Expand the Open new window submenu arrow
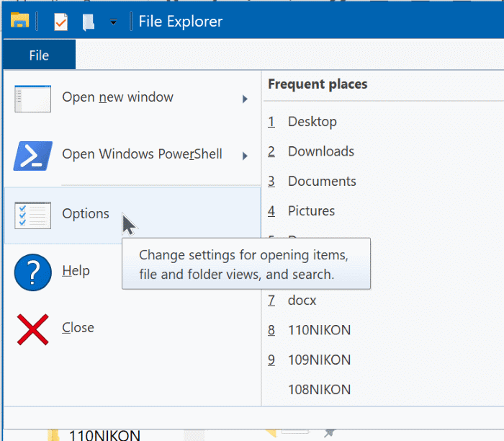 click(x=245, y=99)
